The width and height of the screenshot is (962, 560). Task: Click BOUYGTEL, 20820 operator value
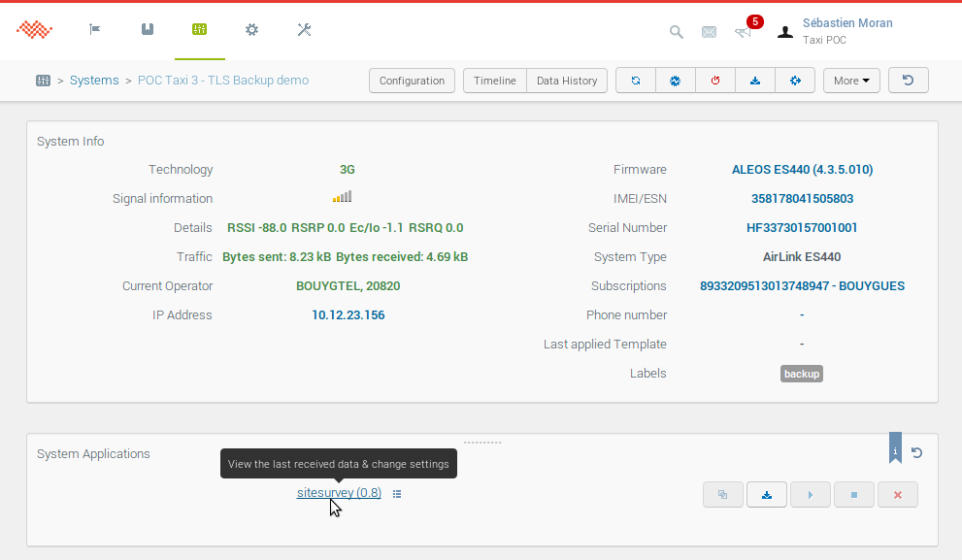[x=348, y=286]
